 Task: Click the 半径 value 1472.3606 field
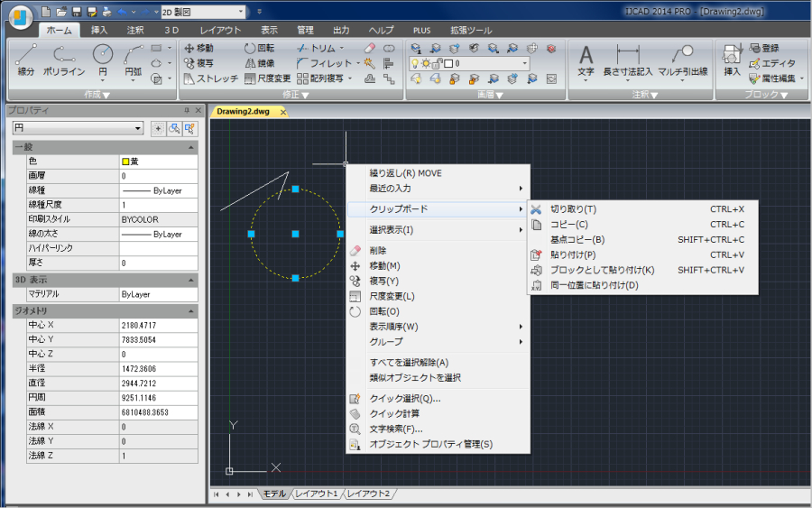(159, 369)
